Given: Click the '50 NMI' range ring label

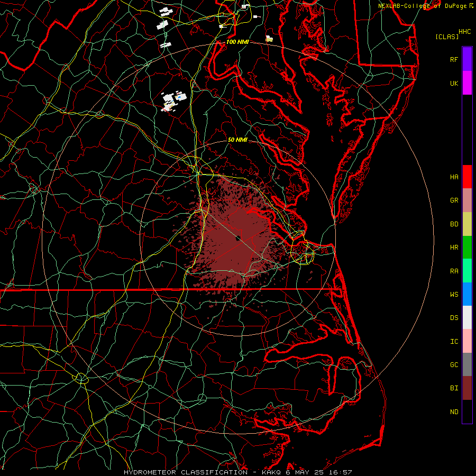Looking at the screenshot, I should pos(237,140).
